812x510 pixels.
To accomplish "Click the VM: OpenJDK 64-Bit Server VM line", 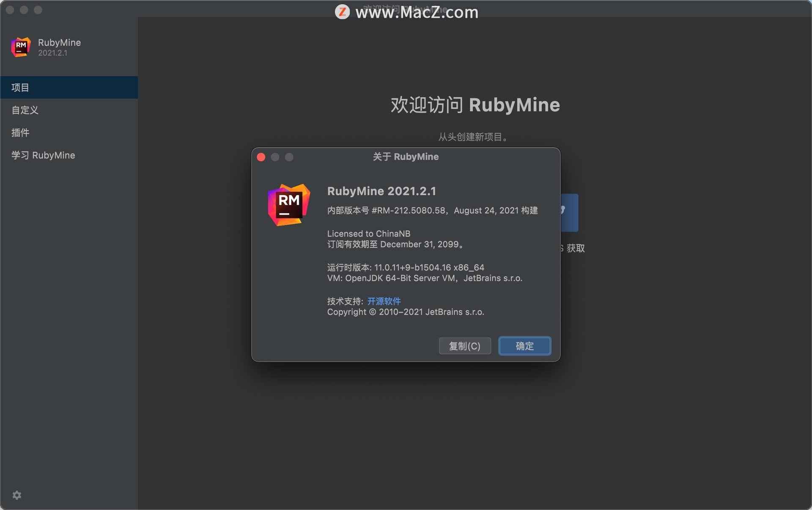I will point(425,278).
